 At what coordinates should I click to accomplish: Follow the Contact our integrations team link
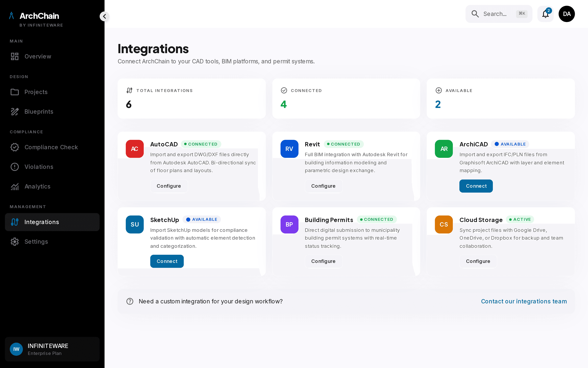click(524, 301)
